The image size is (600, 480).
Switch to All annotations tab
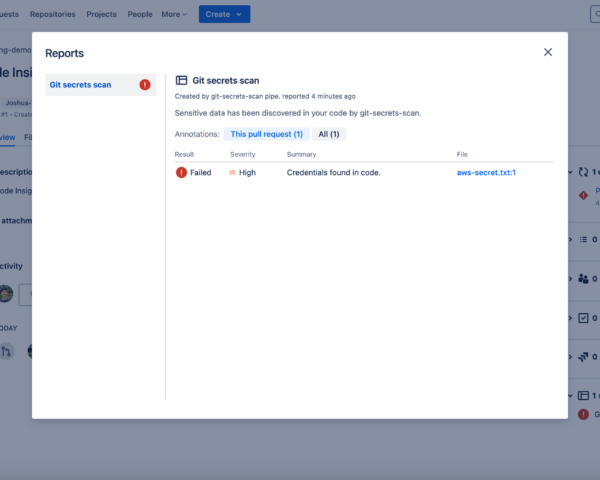coord(328,134)
